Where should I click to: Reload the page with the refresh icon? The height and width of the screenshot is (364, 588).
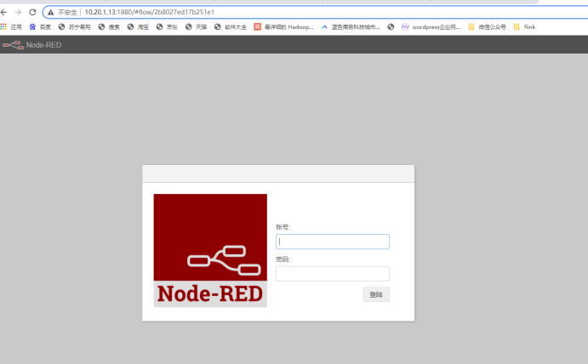(x=32, y=13)
